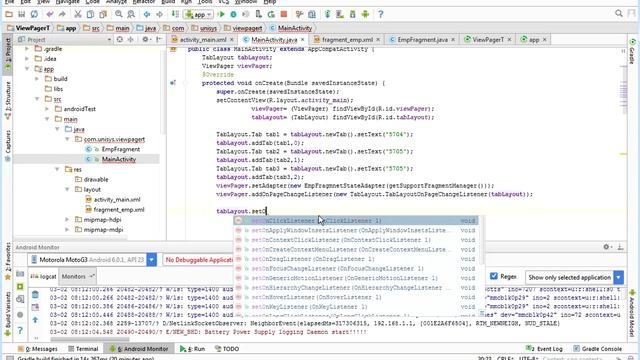Viewport: 640px width, 360px height.
Task: Open the TODO tool window
Action: pyautogui.click(x=227, y=349)
